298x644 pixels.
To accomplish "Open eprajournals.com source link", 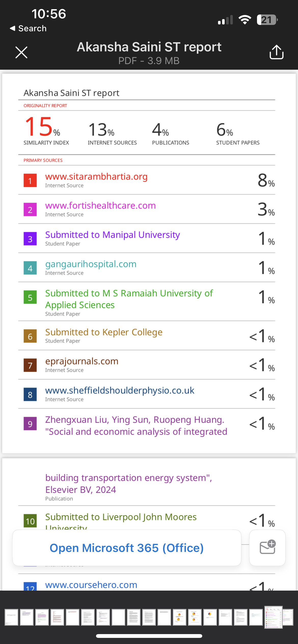I will [82, 361].
